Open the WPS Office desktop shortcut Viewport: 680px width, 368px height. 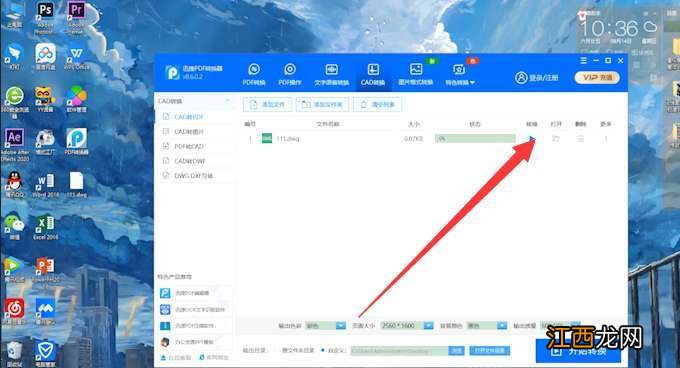pyautogui.click(x=76, y=58)
